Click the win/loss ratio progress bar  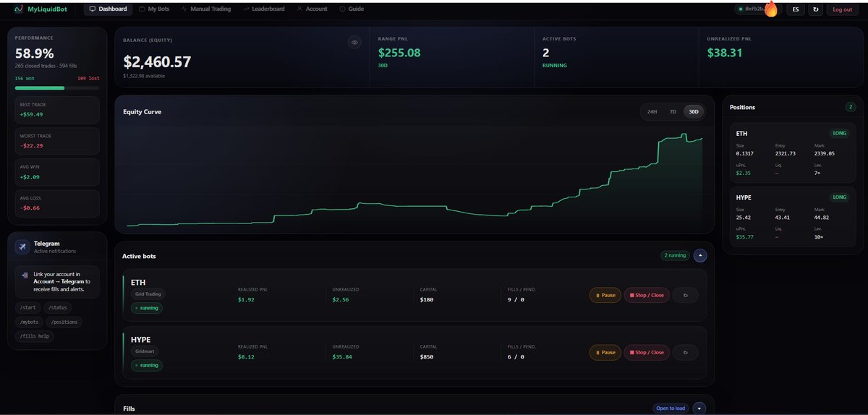point(57,88)
